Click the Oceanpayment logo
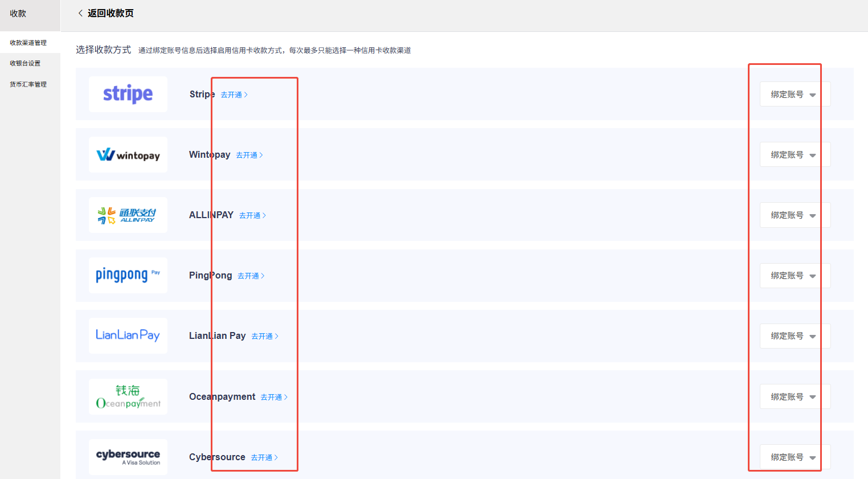This screenshot has width=868, height=479. pos(128,397)
